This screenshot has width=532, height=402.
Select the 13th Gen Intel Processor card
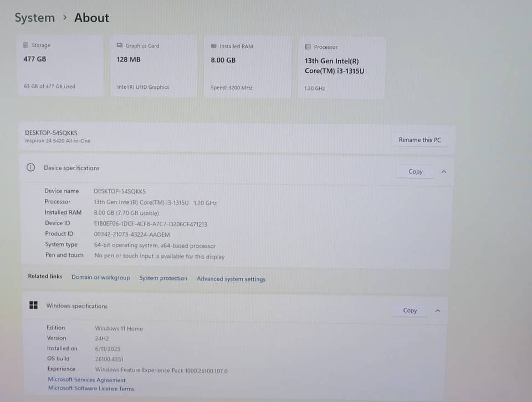click(x=342, y=68)
